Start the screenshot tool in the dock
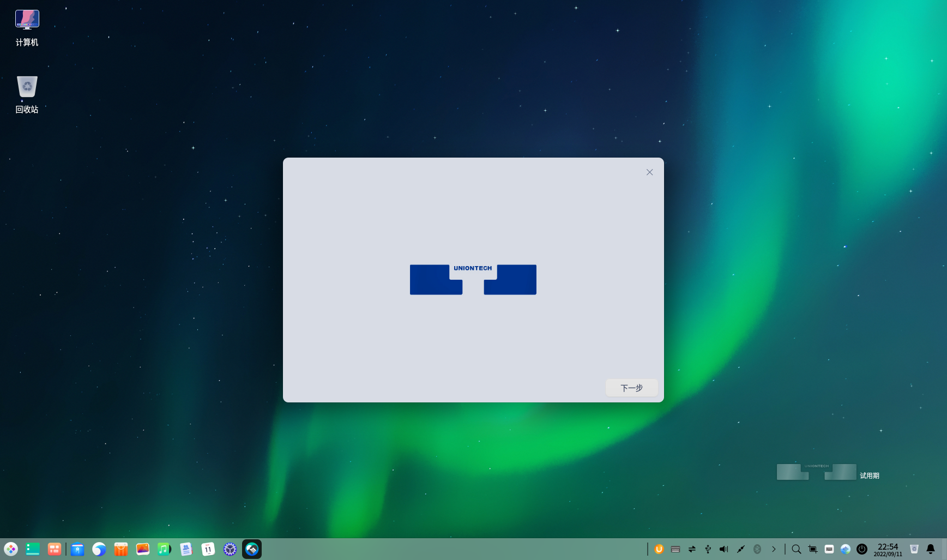Image resolution: width=947 pixels, height=560 pixels. tap(813, 549)
